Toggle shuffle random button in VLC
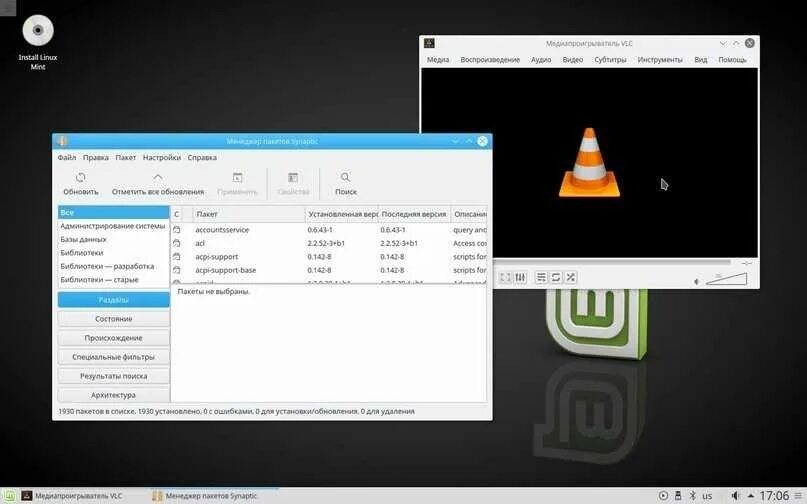The width and height of the screenshot is (807, 504). click(x=570, y=277)
